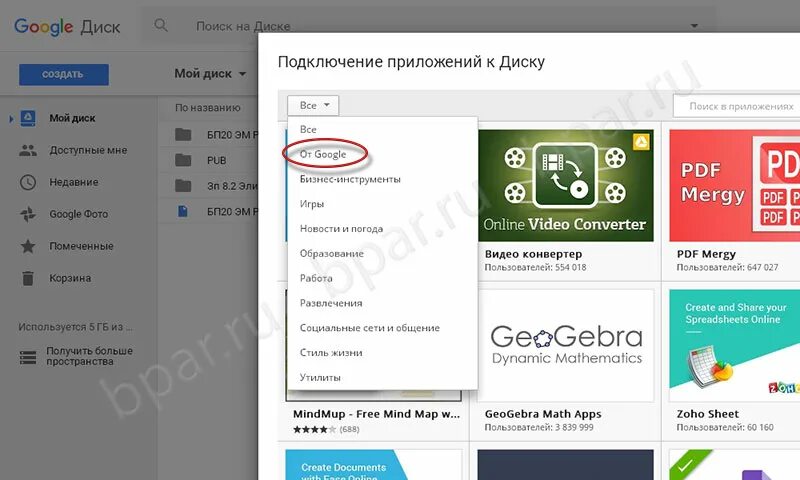This screenshot has width=800, height=480.
Task: Open Недавние in sidebar
Action: 73,182
